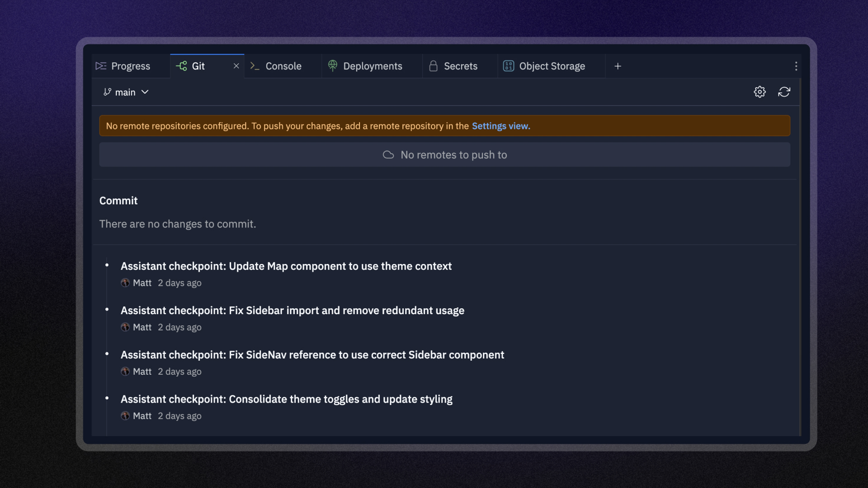Expand the main branch dropdown

click(145, 92)
